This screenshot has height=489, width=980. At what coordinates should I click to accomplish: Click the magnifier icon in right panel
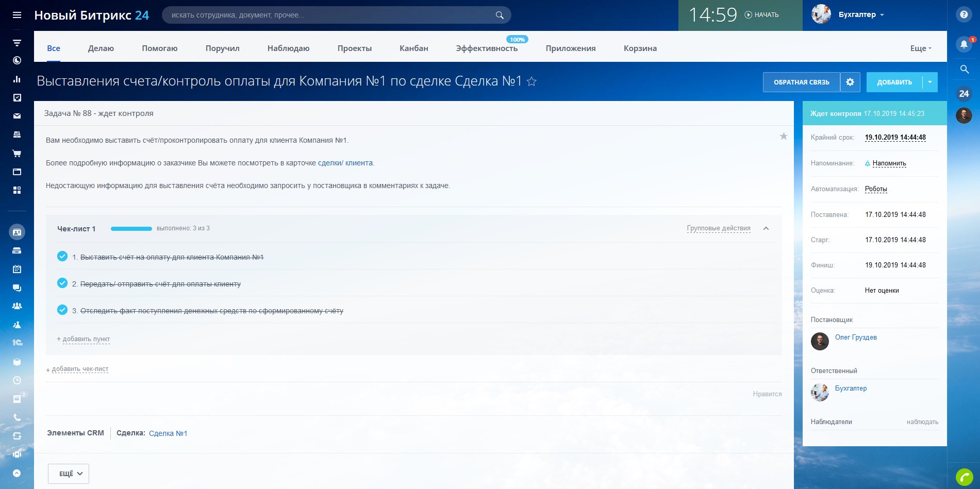click(964, 69)
